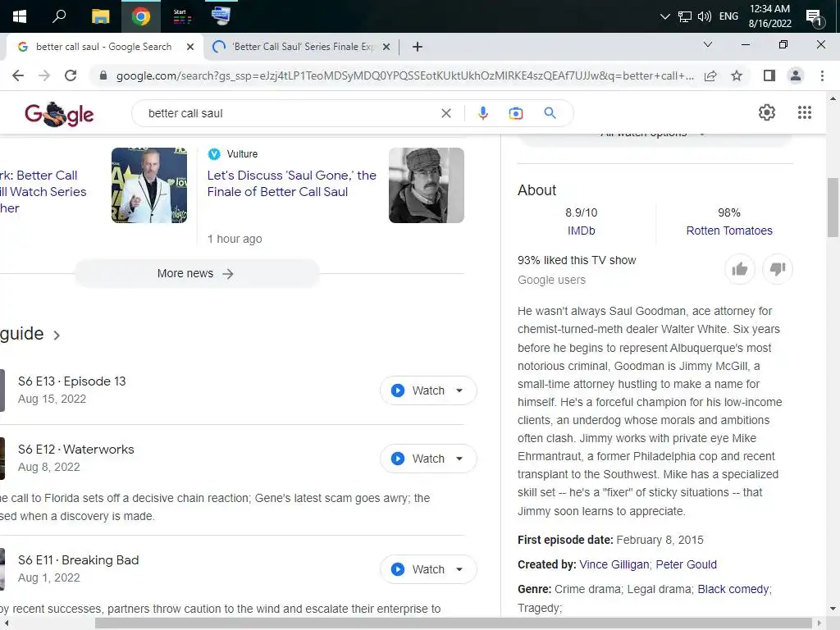This screenshot has width=840, height=630.
Task: Bookmark this page with the star
Action: point(737,76)
